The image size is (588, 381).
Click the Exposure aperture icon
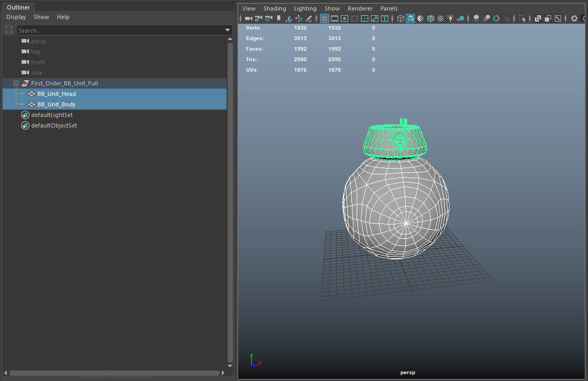[574, 18]
